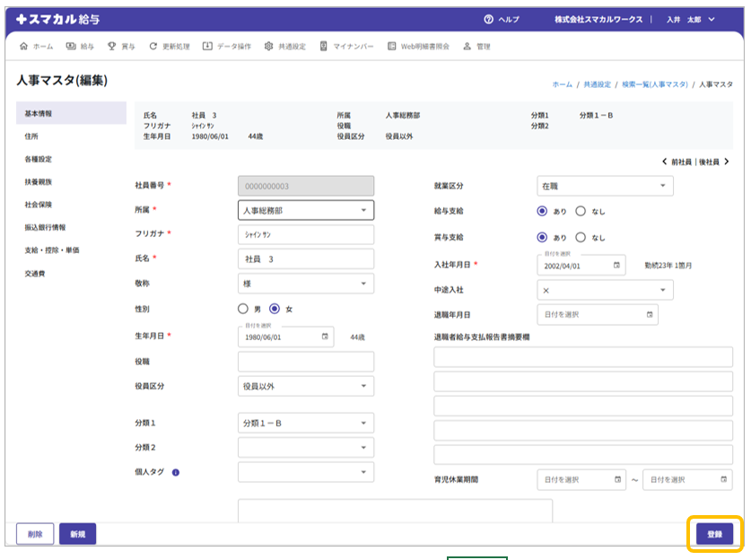Click the 役職 text input field
This screenshot has width=751, height=560.
(x=305, y=362)
